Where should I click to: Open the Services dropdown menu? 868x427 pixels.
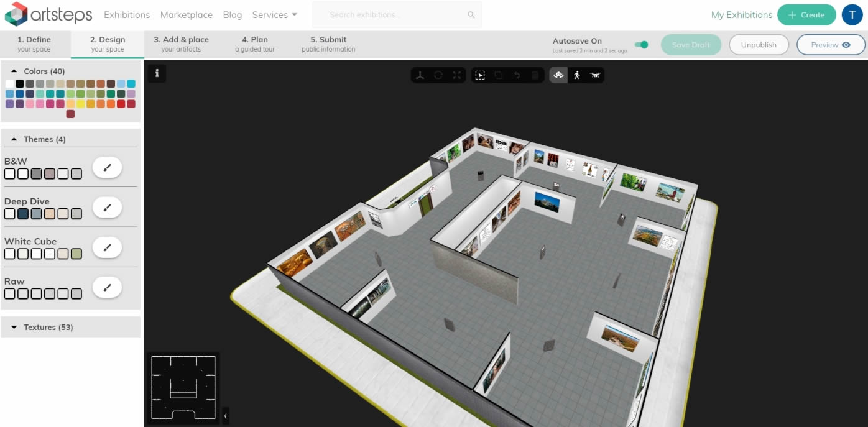pos(274,15)
